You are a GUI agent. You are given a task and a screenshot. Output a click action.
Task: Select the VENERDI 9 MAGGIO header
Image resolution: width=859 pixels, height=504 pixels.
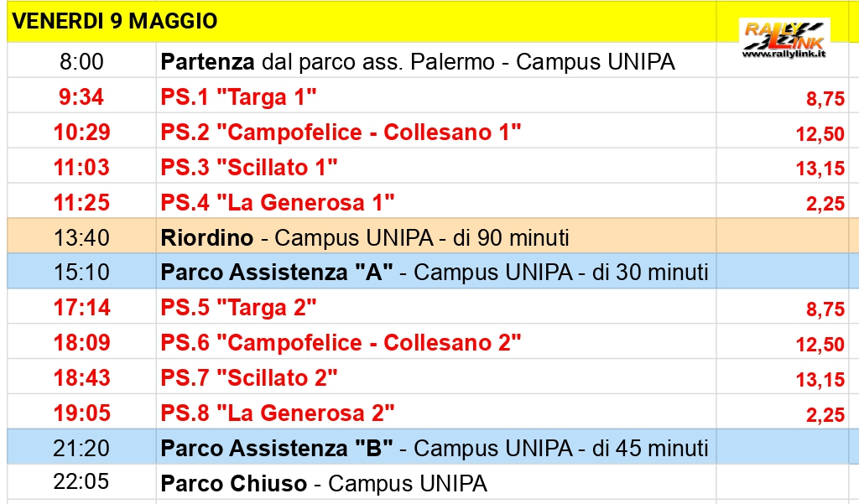pyautogui.click(x=115, y=21)
